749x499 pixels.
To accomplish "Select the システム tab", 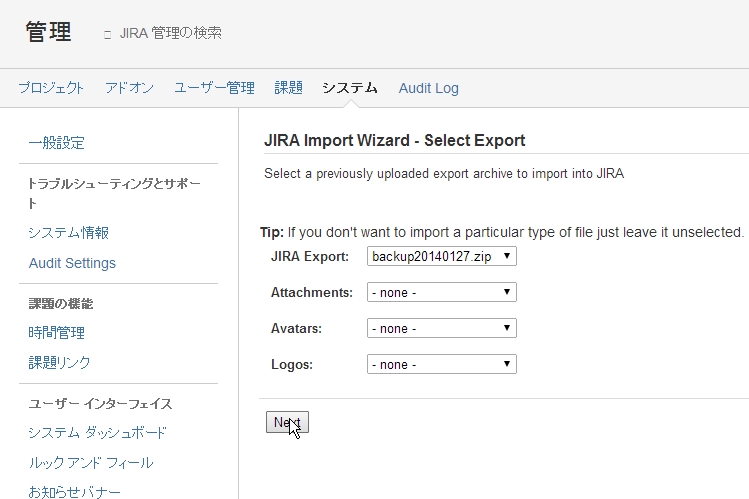I will tap(350, 88).
